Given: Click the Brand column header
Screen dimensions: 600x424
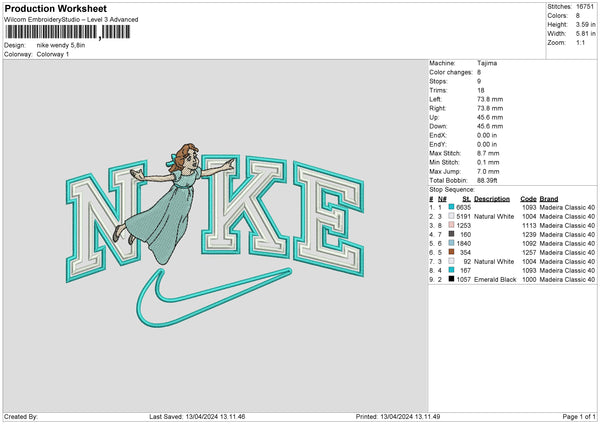Looking at the screenshot, I should point(551,197).
